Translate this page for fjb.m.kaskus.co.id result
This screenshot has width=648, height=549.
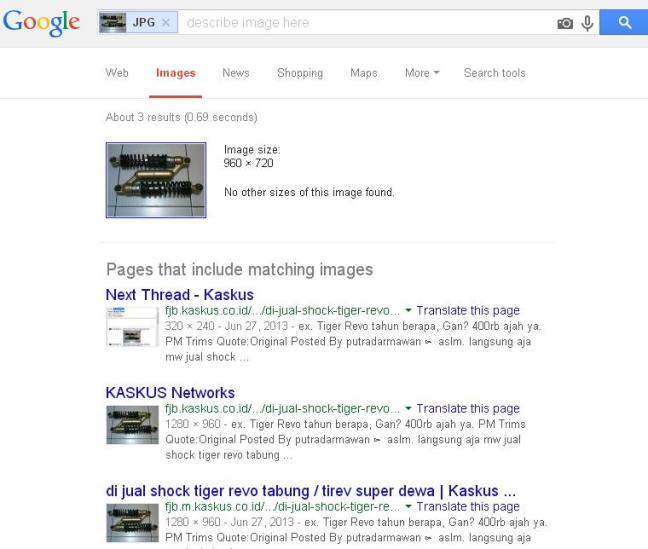pyautogui.click(x=468, y=506)
